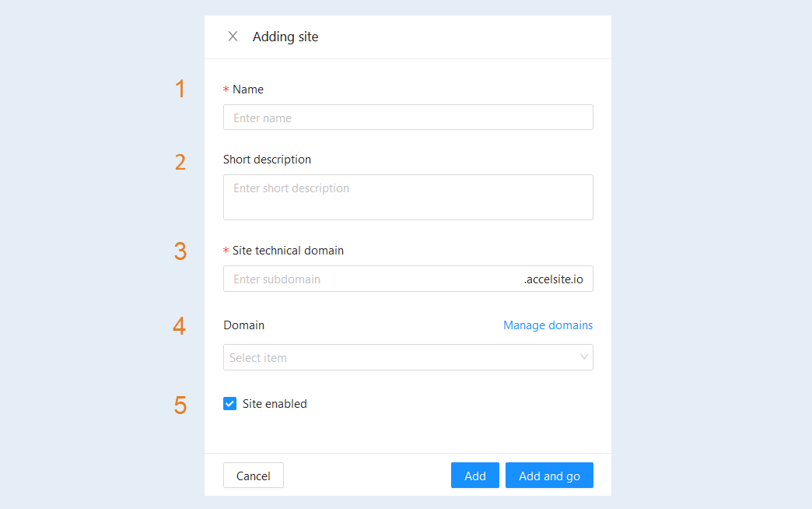This screenshot has width=812, height=509.
Task: Uncheck the Site enabled checkbox
Action: tap(230, 403)
